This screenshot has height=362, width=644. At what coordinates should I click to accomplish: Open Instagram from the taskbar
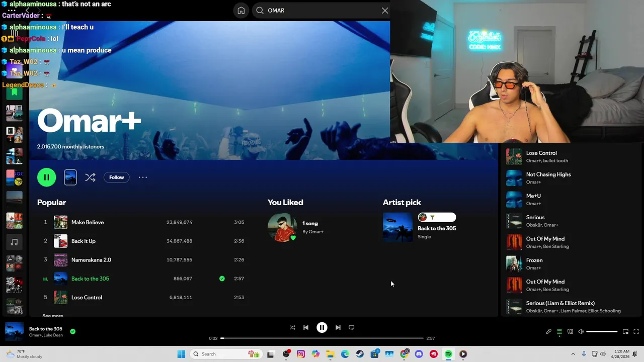pyautogui.click(x=301, y=354)
